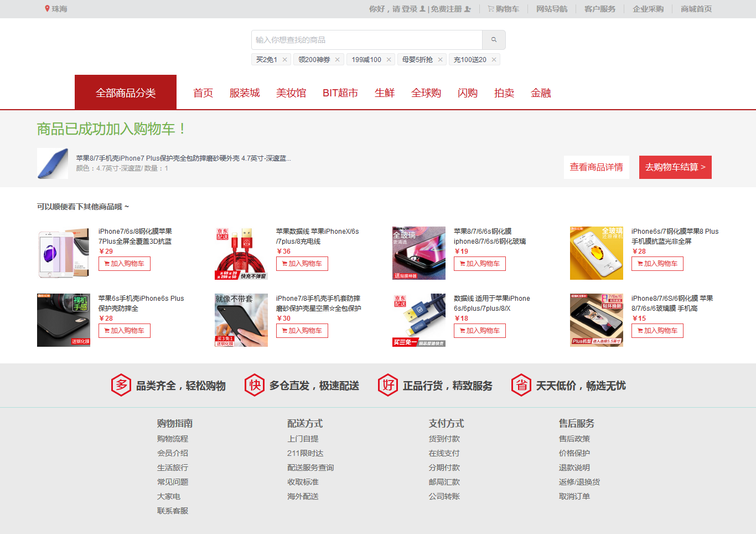The width and height of the screenshot is (756, 534).
Task: Open 联系客服 in the footer
Action: point(173,511)
